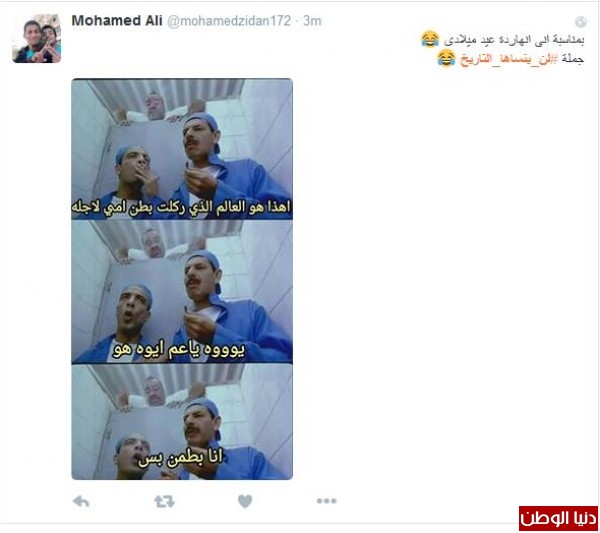Click the red Arabic watermark logo
Screen dimensions: 600x533
click(558, 518)
